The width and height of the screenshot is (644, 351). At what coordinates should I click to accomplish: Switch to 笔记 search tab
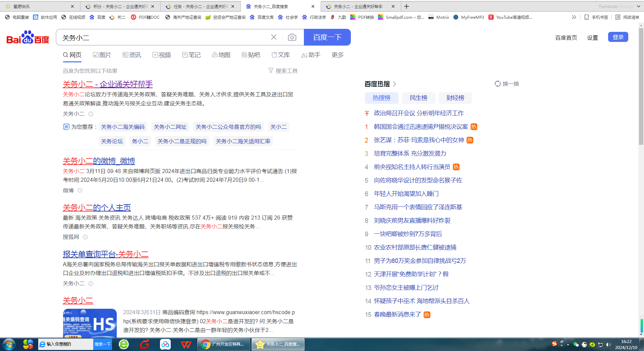pos(191,55)
